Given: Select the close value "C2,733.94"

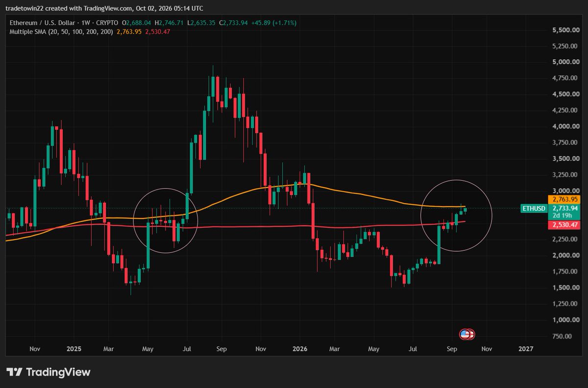Looking at the screenshot, I should click(x=234, y=23).
